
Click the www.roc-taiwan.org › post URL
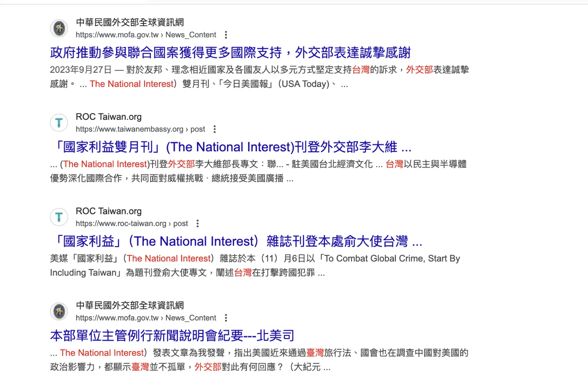click(132, 224)
